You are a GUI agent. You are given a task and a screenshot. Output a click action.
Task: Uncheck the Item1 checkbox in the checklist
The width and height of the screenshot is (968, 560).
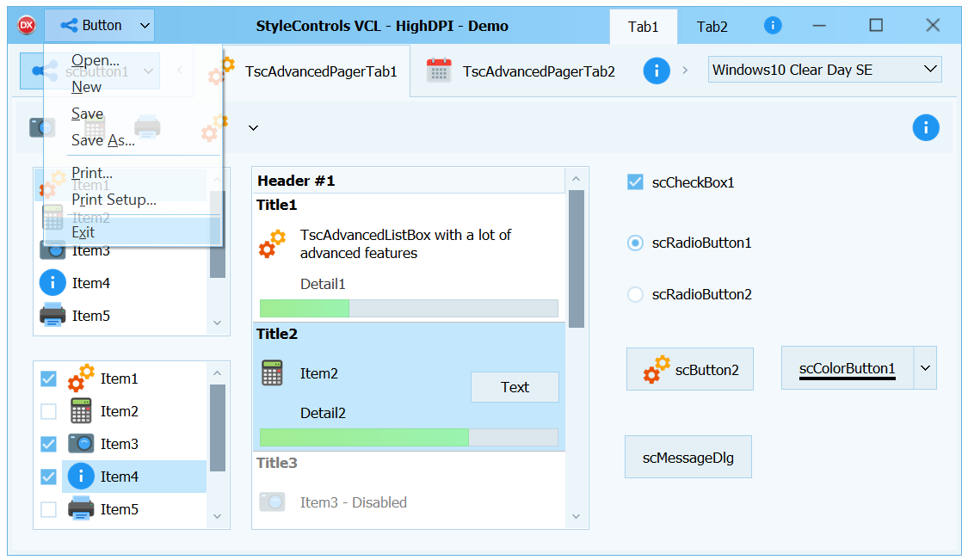(48, 378)
